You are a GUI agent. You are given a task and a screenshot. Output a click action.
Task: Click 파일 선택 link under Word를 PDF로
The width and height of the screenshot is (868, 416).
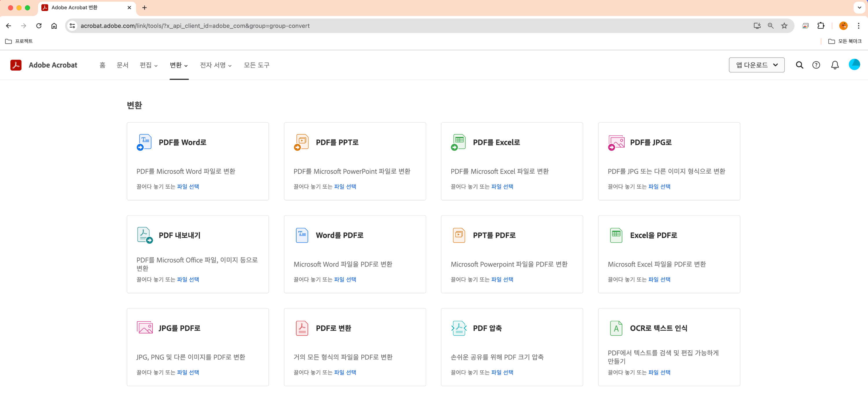tap(345, 279)
